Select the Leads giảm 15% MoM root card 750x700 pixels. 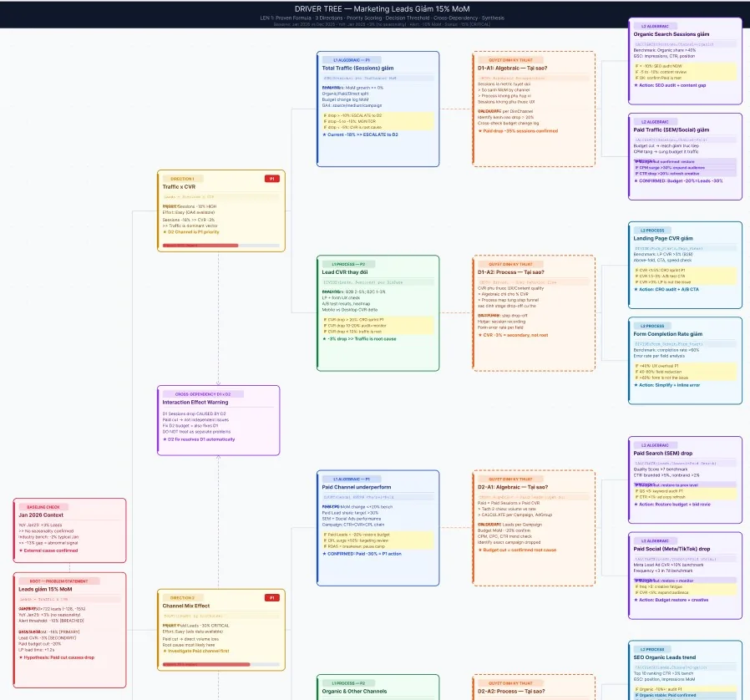[x=70, y=630]
